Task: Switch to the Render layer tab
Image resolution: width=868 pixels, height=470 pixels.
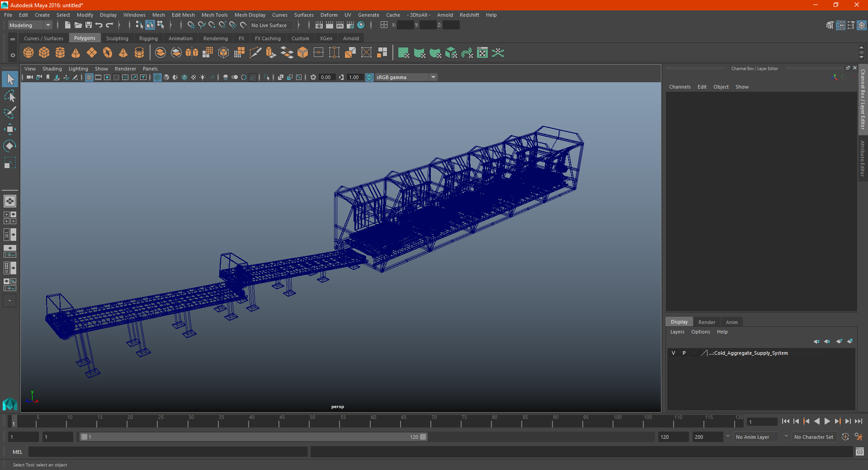Action: coord(707,322)
